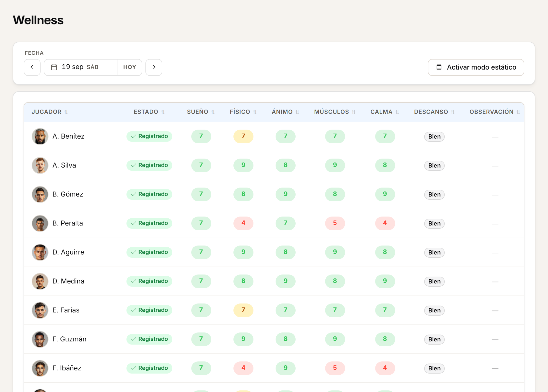
Task: Click Registrado status badge for A. Benítez
Action: click(149, 136)
